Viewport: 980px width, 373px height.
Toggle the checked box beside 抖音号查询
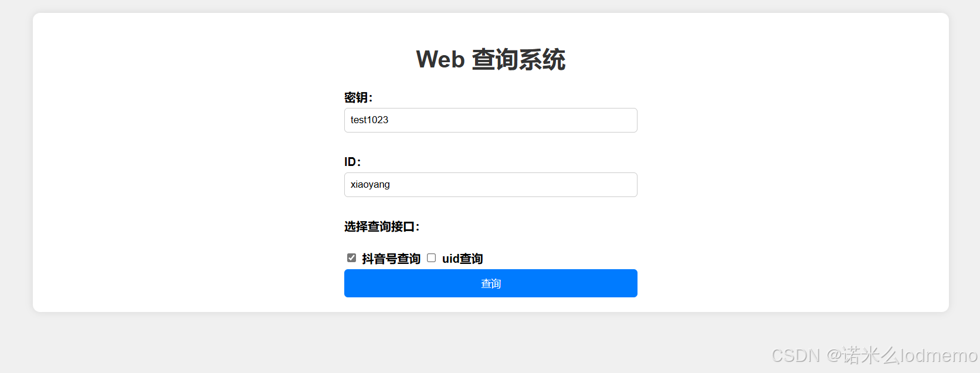pos(351,258)
